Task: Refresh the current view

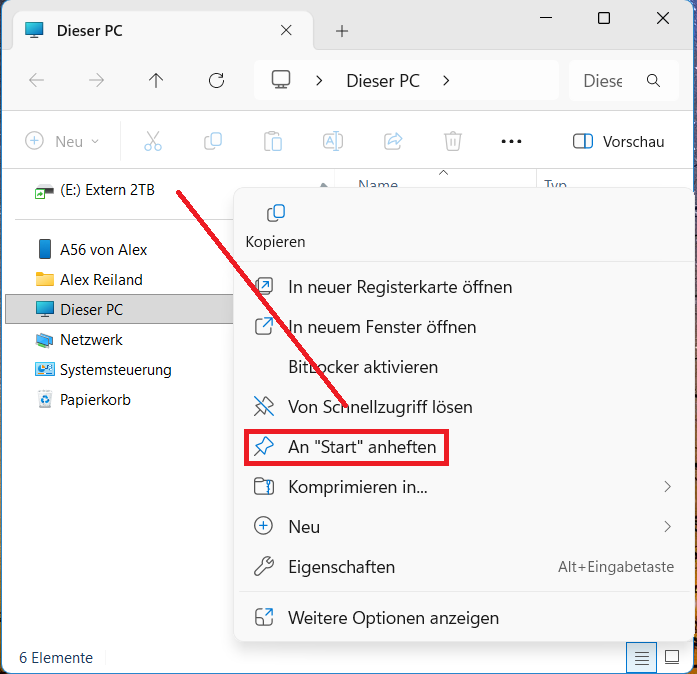Action: pos(216,80)
